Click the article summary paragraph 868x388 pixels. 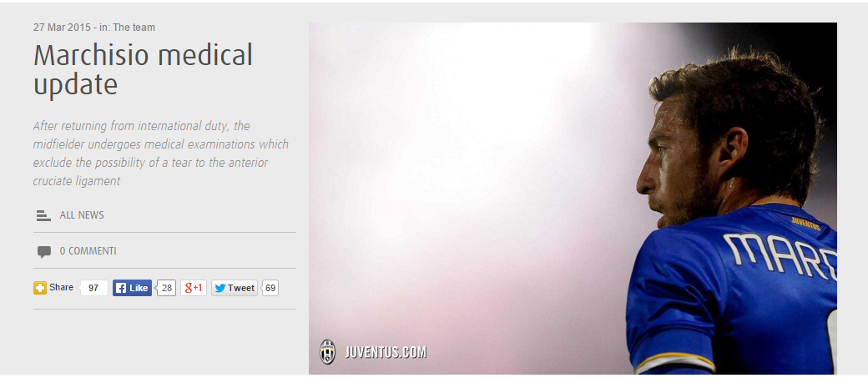coord(160,154)
